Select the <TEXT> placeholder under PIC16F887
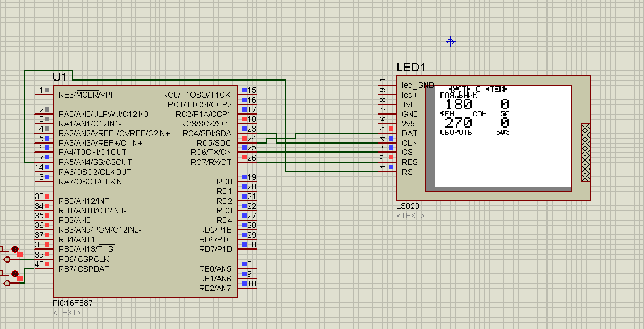The height and width of the screenshot is (329, 644). [67, 313]
